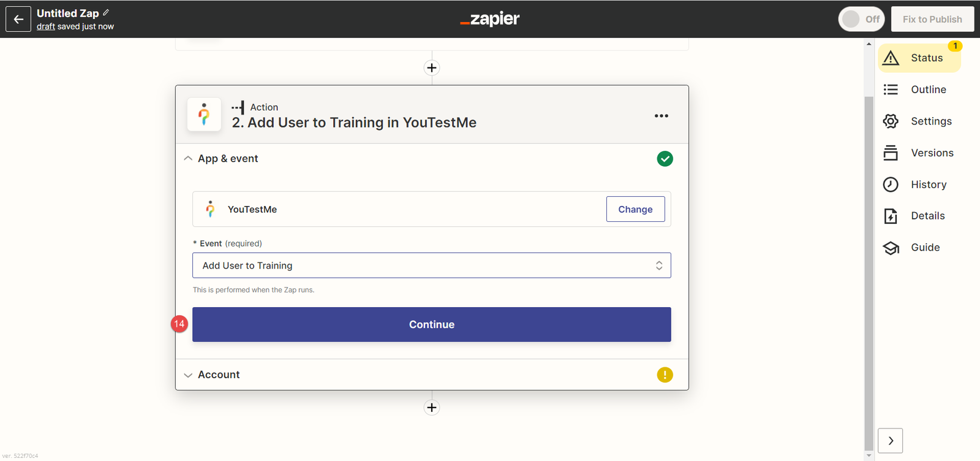
Task: Open the three-dot action menu
Action: pos(661,116)
